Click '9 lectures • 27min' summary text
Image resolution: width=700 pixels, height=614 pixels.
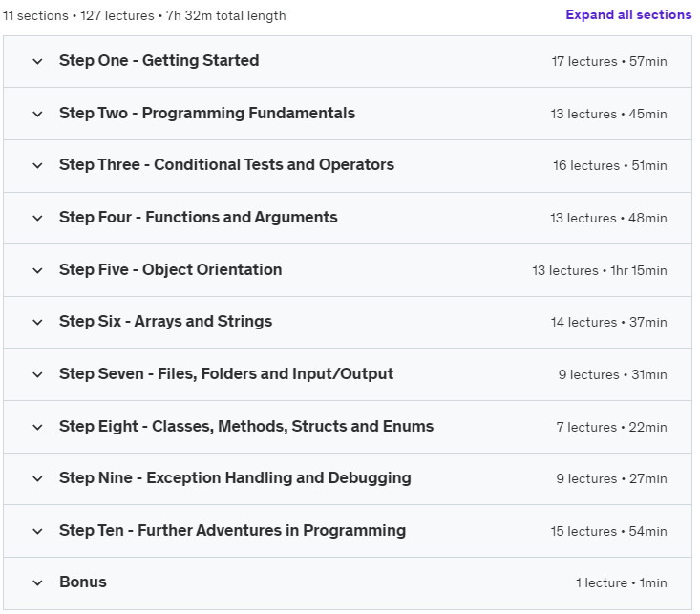point(611,479)
